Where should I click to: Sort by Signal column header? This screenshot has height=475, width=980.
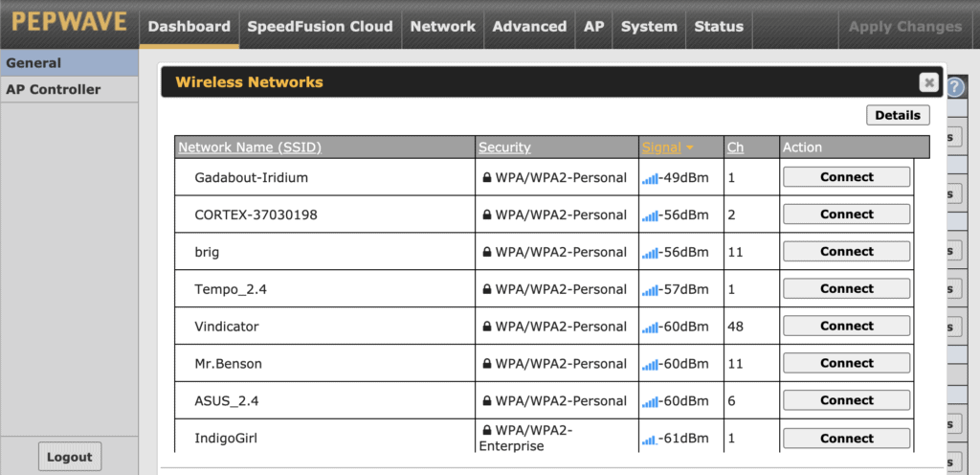point(661,147)
